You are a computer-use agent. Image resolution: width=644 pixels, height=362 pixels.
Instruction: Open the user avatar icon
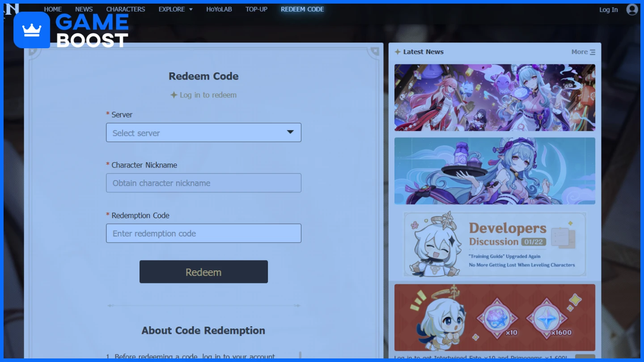coord(632,9)
